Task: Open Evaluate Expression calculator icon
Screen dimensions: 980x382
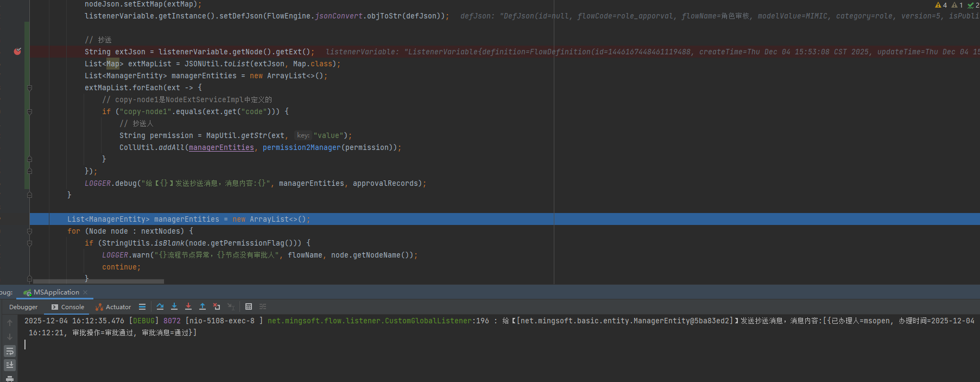Action: coord(249,306)
